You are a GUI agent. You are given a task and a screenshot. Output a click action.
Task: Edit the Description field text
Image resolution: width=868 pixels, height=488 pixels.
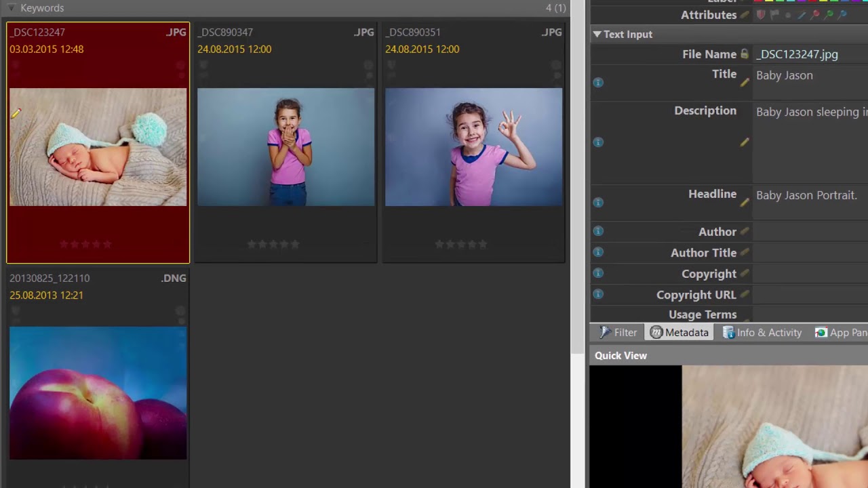[x=810, y=142]
